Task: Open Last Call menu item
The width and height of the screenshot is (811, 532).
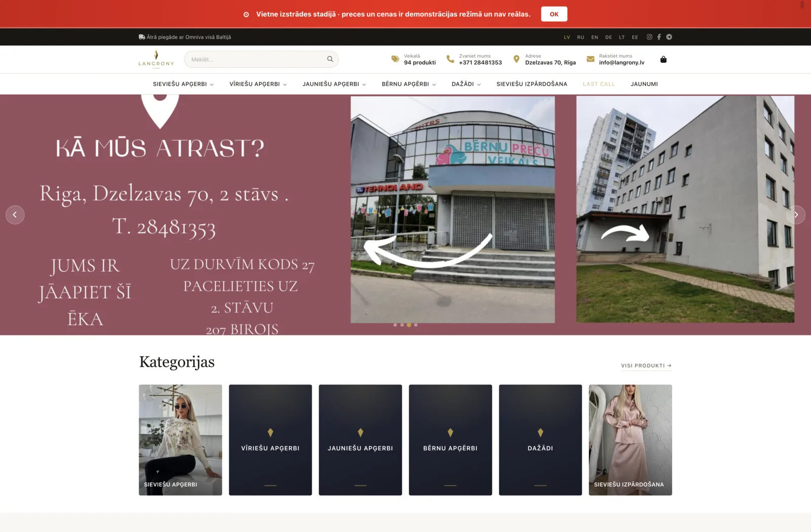Action: [x=599, y=84]
